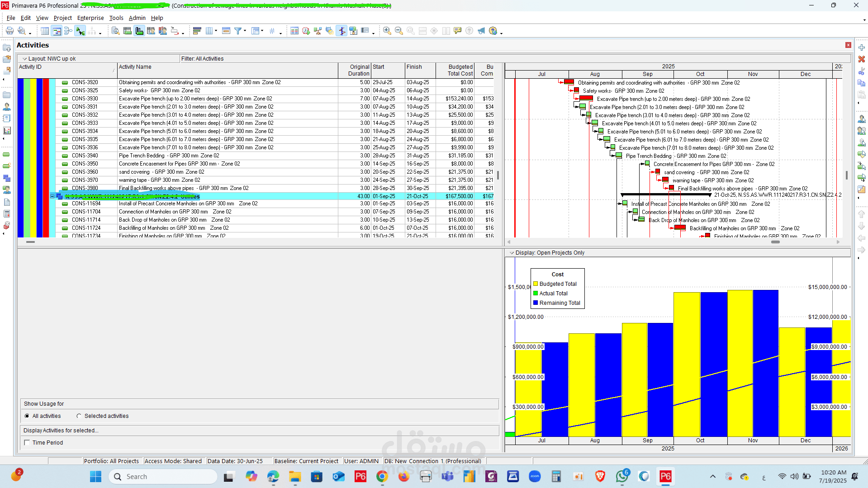Show the Activity Network view
The image size is (868, 488).
pos(68,31)
